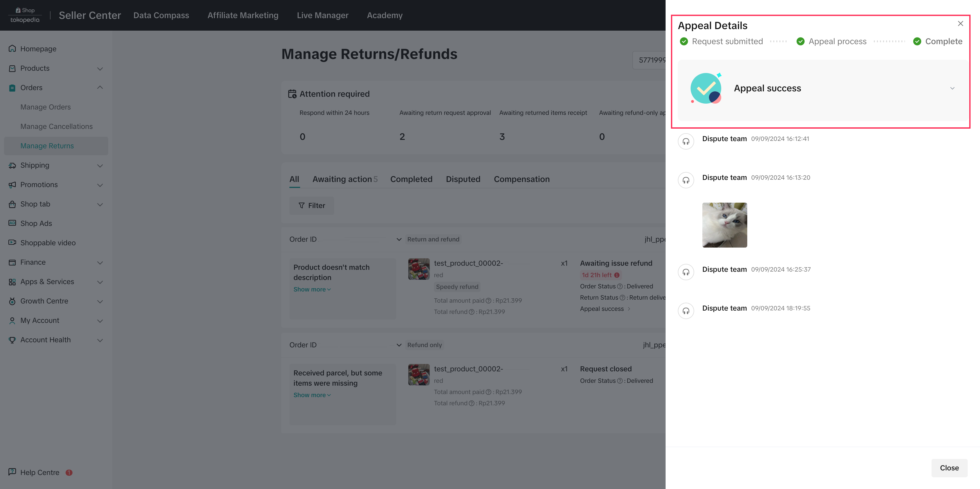The image size is (980, 489).
Task: Close the Appeal Details panel with X
Action: point(960,23)
